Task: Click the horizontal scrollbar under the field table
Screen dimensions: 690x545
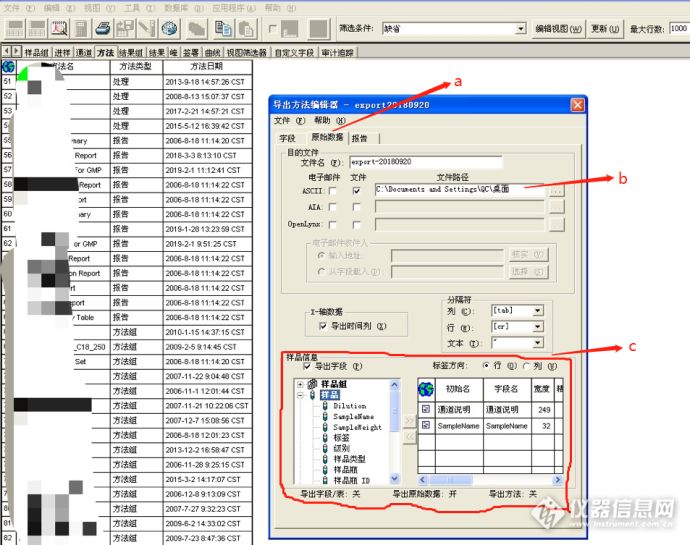Action: click(x=490, y=480)
